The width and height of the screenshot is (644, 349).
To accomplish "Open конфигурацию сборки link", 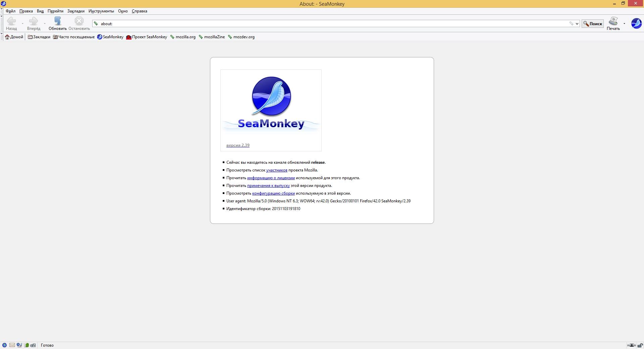I will 273,193.
